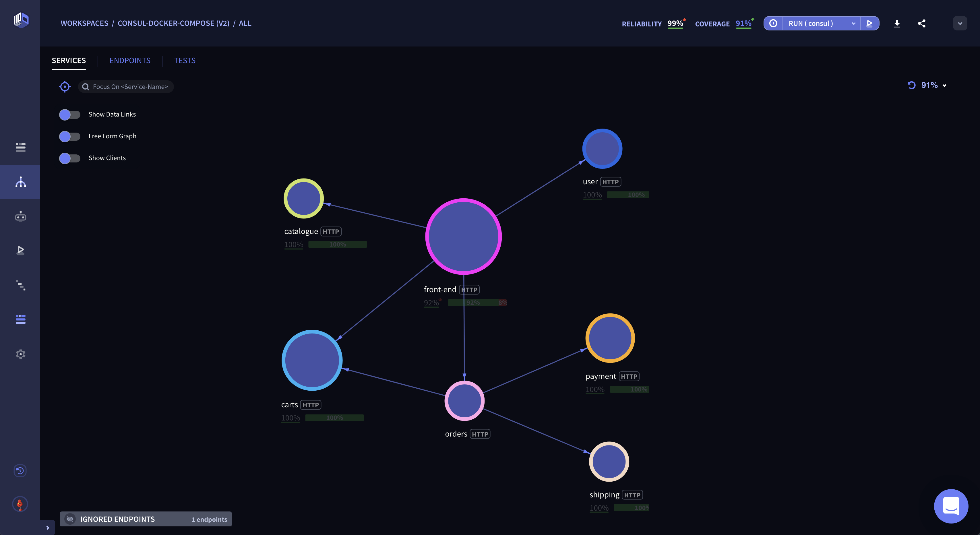This screenshot has width=980, height=535.
Task: Switch to the ENDPOINTS tab
Action: pyautogui.click(x=130, y=61)
